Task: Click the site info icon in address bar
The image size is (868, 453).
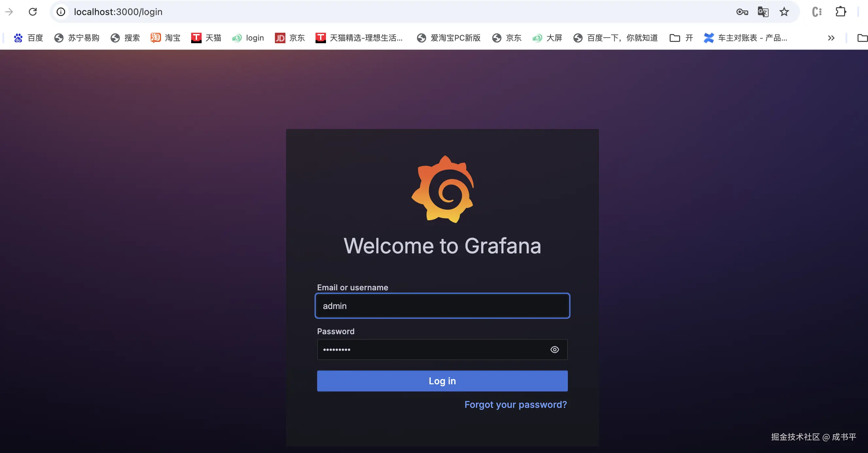Action: pyautogui.click(x=61, y=12)
